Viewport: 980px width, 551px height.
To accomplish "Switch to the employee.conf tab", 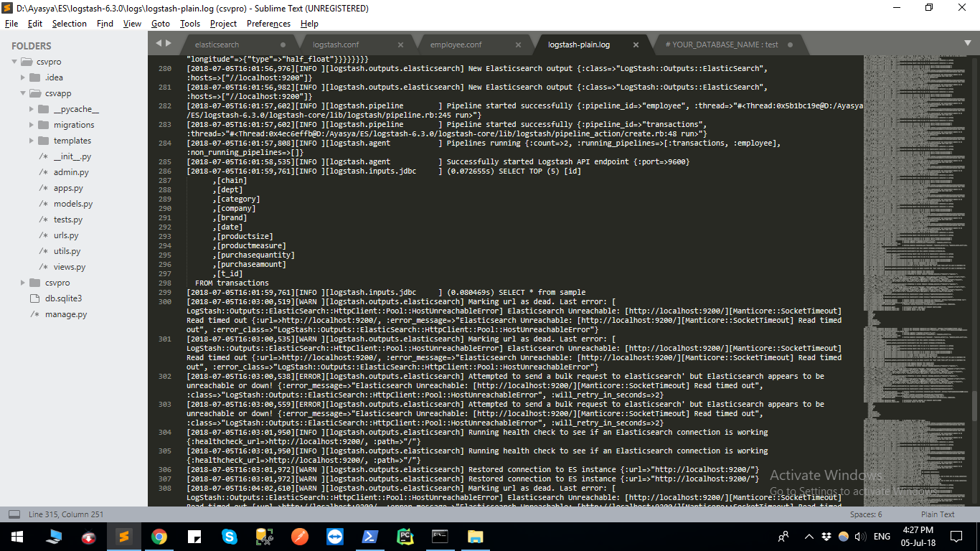I will click(476, 44).
